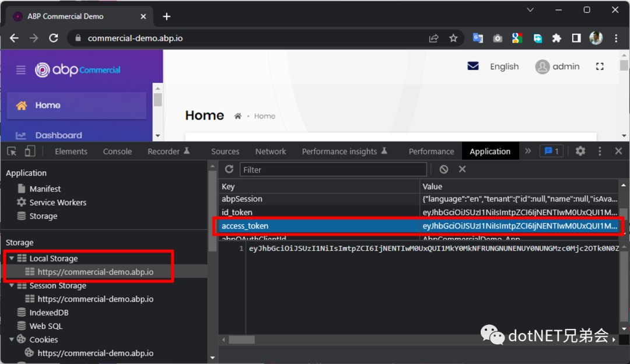Open the Home menu in ABP sidebar
This screenshot has width=630, height=364.
(76, 105)
